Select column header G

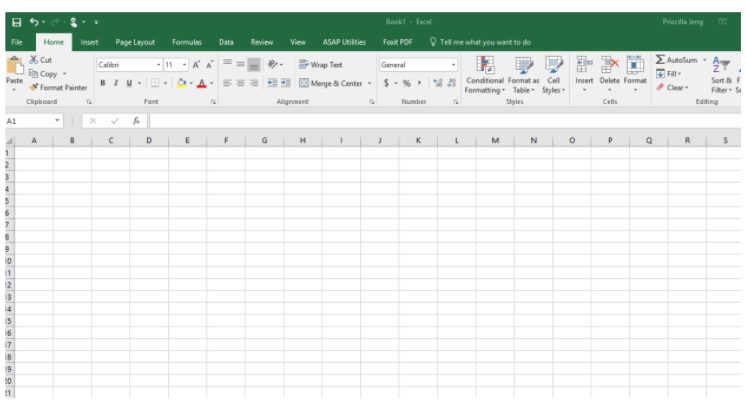264,140
